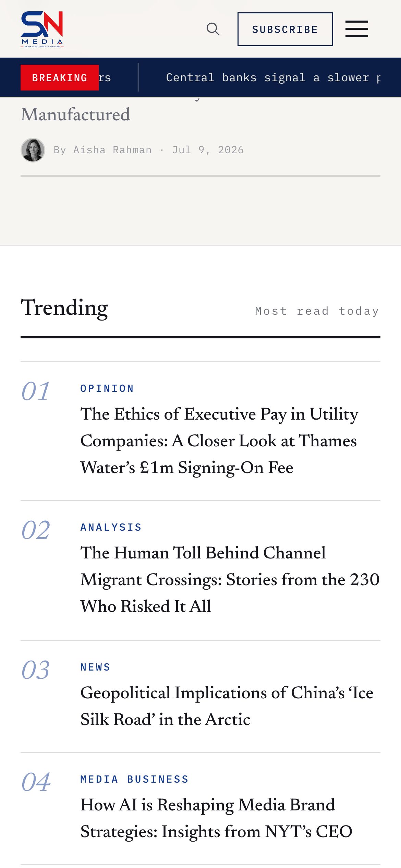Open the Media Business category tag

[x=135, y=779]
